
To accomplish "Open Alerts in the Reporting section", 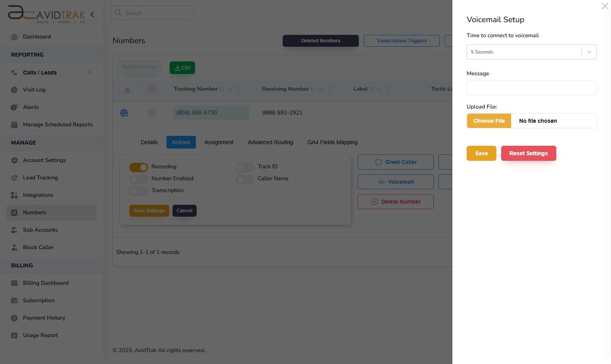I will (31, 107).
